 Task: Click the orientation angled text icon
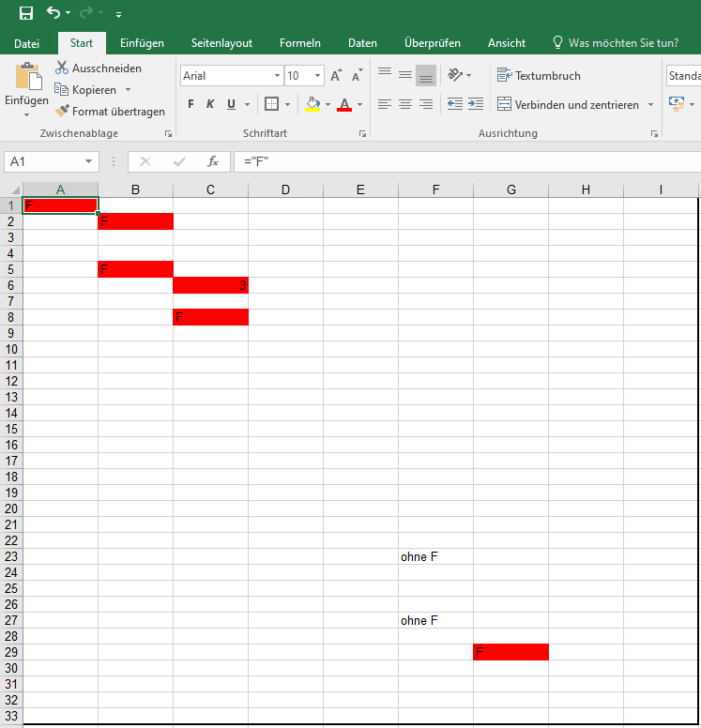click(455, 75)
